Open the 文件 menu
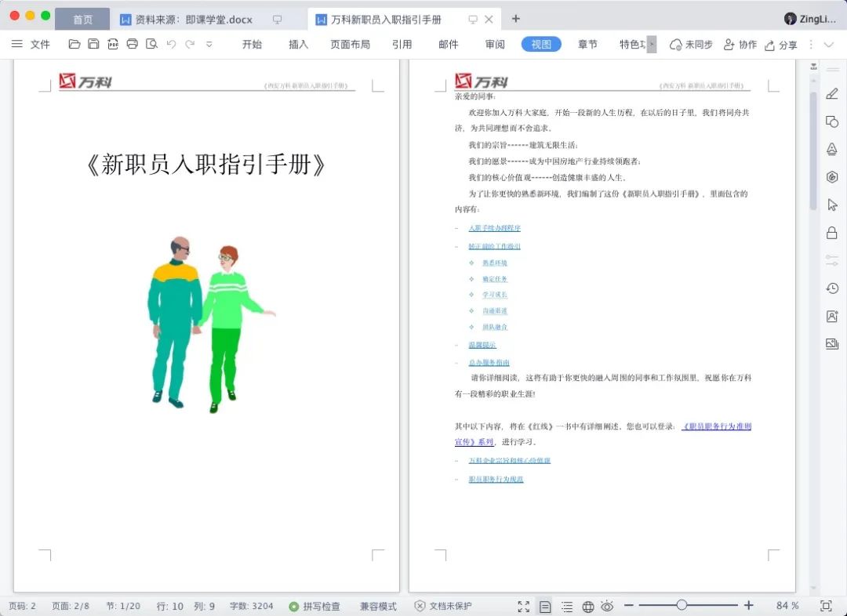This screenshot has height=616, width=847. point(40,44)
